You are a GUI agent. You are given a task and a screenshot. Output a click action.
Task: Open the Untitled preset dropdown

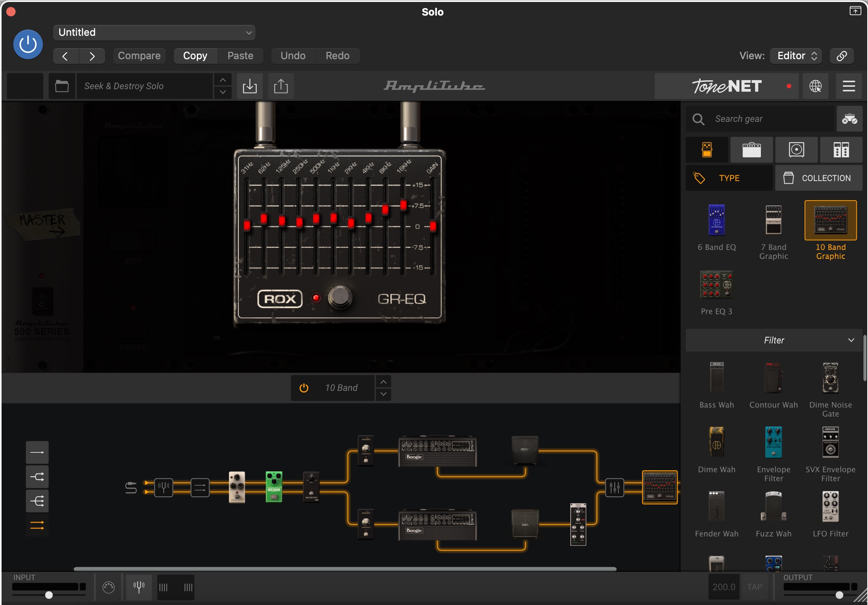click(x=154, y=33)
